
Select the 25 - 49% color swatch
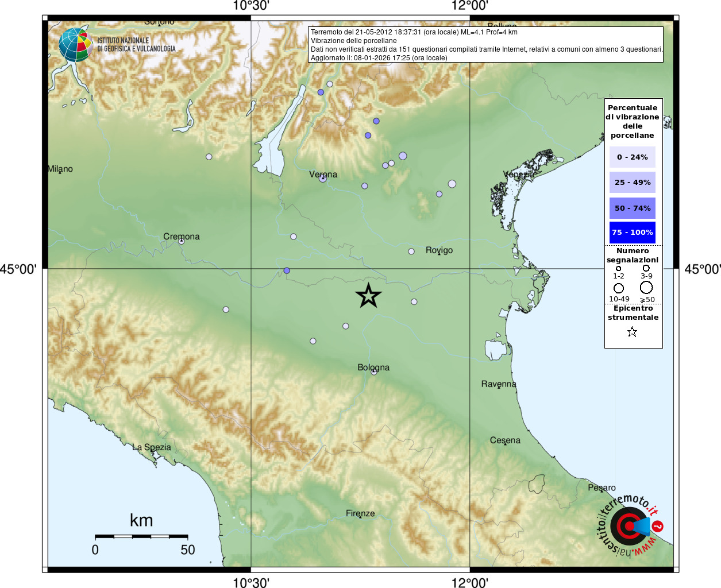[632, 182]
